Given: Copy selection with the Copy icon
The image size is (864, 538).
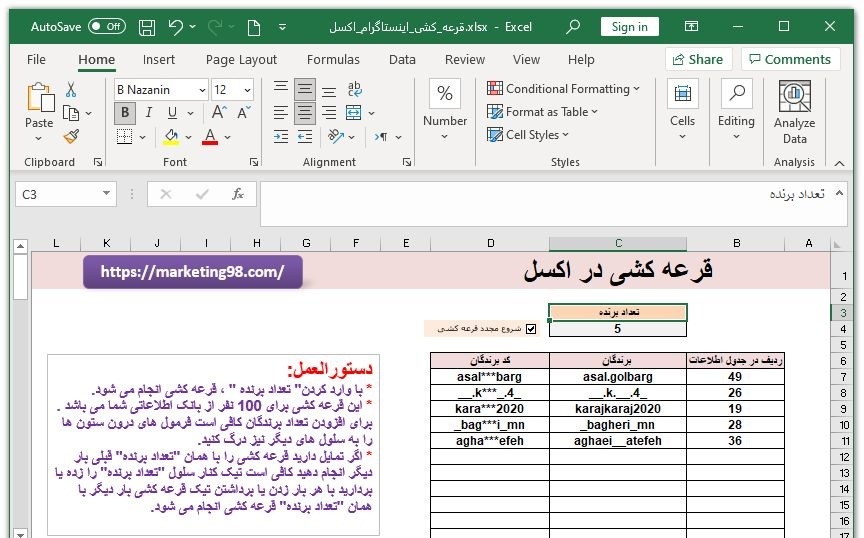Looking at the screenshot, I should (71, 113).
